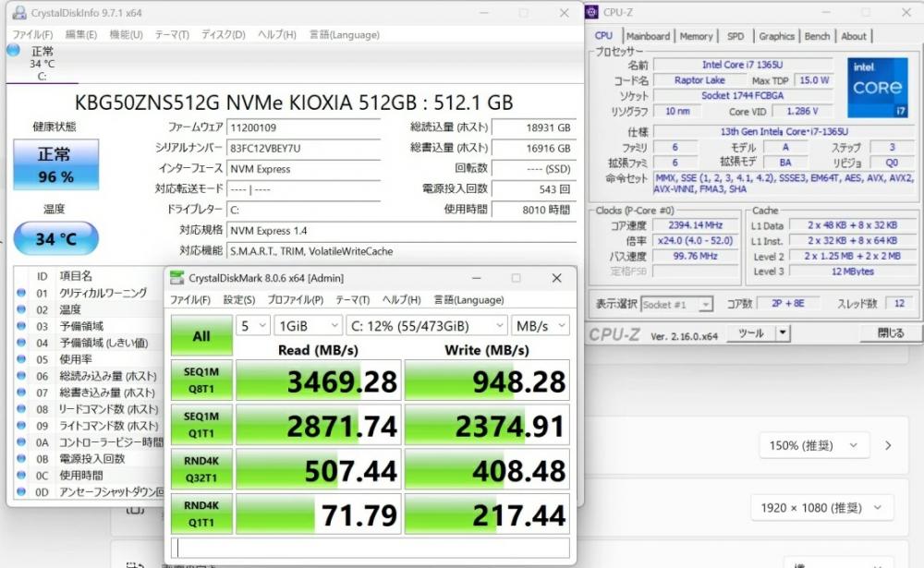Run SEQ1M Q8T1 benchmark
The image size is (924, 568).
tap(201, 380)
